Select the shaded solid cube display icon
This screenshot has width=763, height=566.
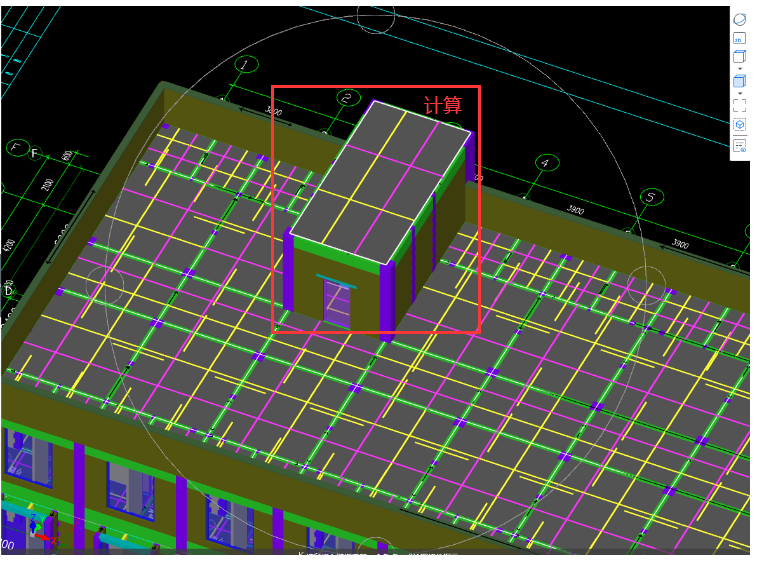pyautogui.click(x=739, y=81)
